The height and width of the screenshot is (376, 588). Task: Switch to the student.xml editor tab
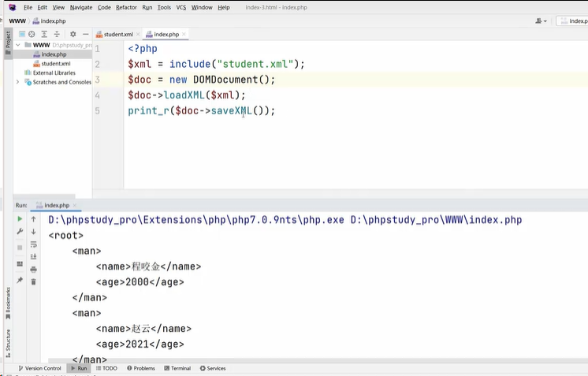pyautogui.click(x=117, y=35)
